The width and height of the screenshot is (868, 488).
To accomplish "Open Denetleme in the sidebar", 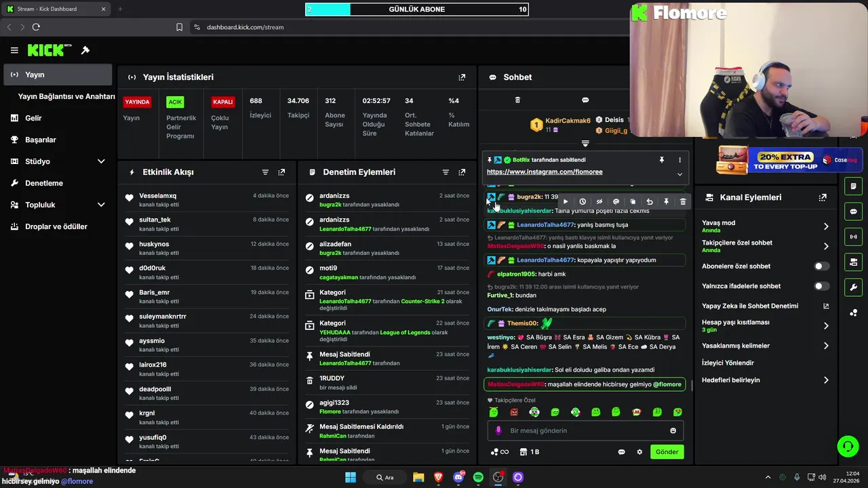I will click(x=58, y=183).
